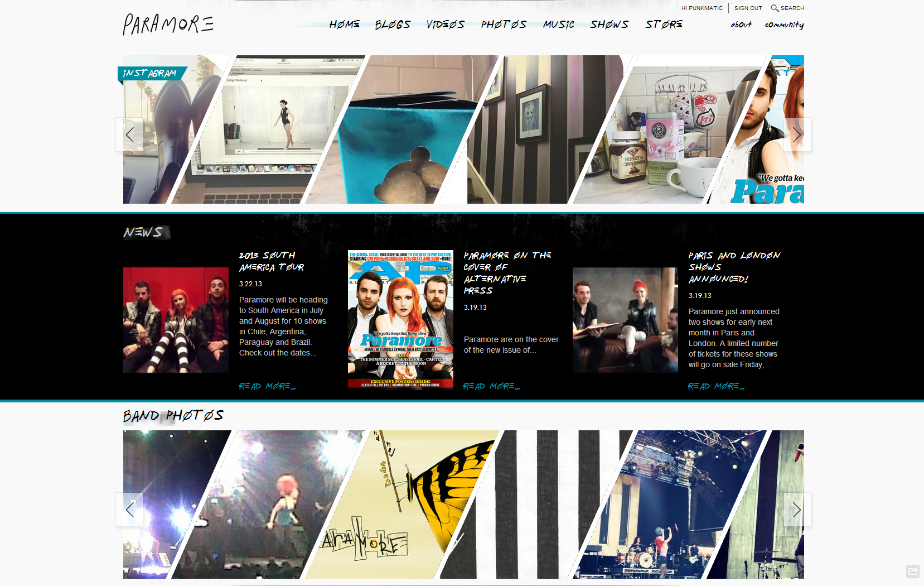This screenshot has width=924, height=586.
Task: Open the about link
Action: click(741, 25)
